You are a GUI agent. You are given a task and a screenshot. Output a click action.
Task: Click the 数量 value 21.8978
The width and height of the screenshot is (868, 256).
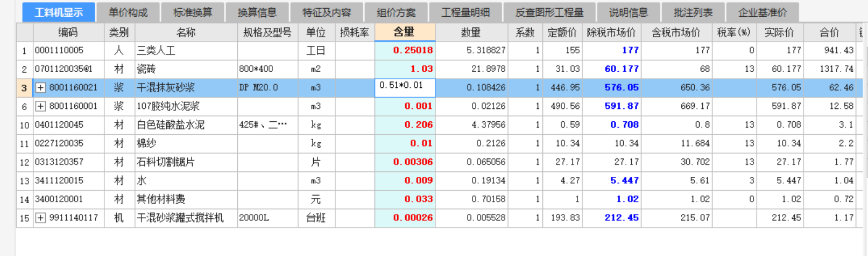click(x=471, y=69)
